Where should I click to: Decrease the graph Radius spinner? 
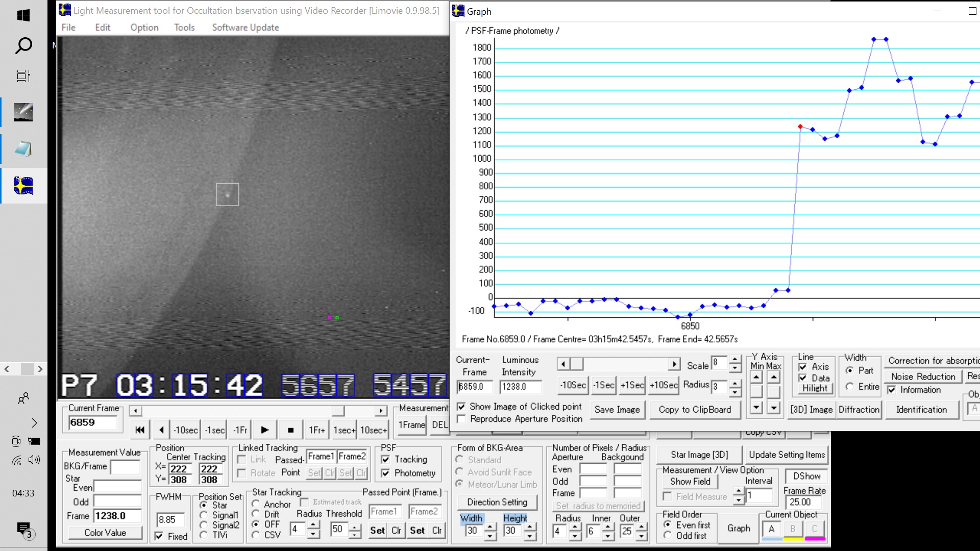(x=735, y=392)
